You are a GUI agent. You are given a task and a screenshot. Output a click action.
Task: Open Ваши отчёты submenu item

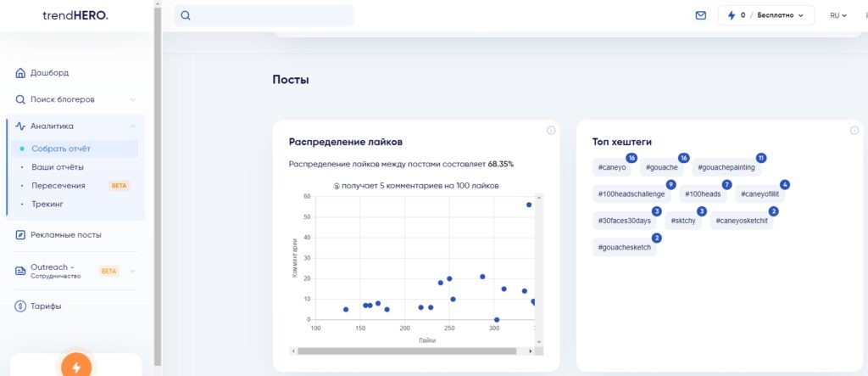click(58, 167)
